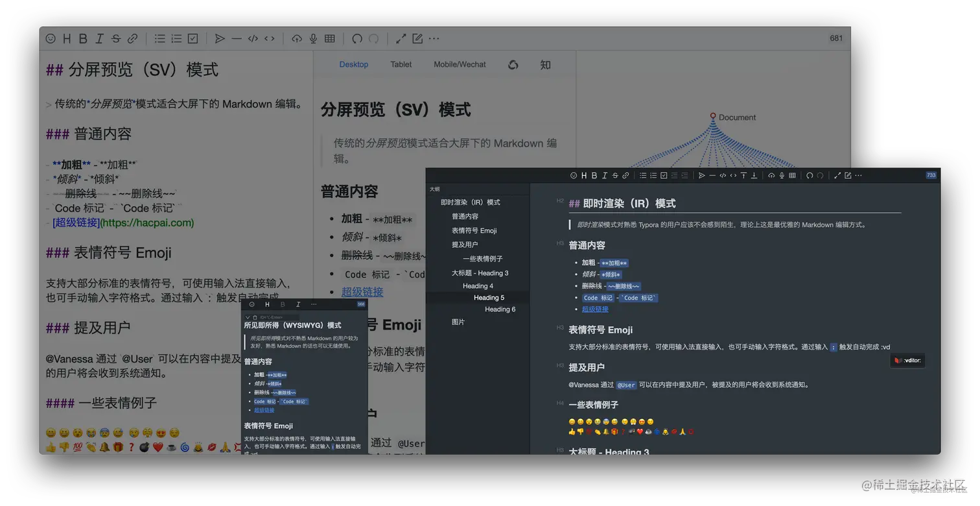Select outline item 一些表情例子
The width and height of the screenshot is (980, 506).
click(483, 259)
